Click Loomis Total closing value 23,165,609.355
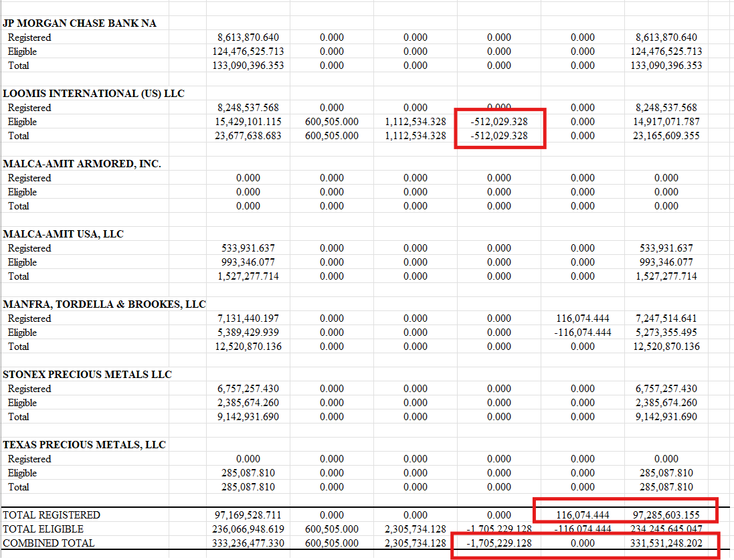 tap(666, 136)
